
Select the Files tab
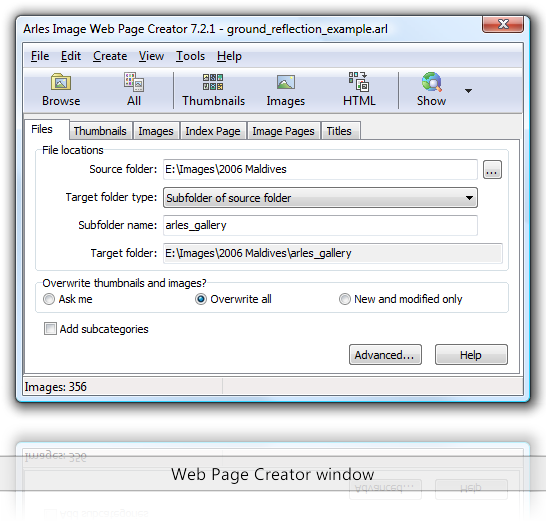pos(46,130)
